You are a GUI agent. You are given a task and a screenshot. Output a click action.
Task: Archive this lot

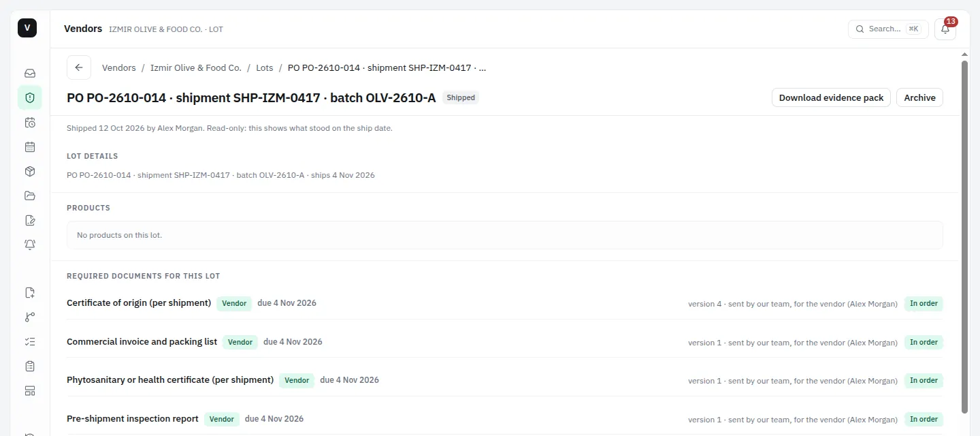(919, 97)
